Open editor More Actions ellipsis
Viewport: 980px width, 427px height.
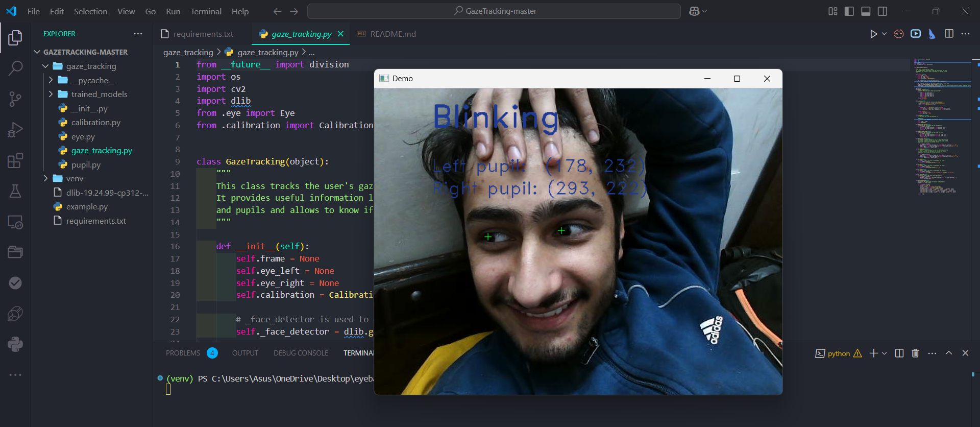coord(965,34)
